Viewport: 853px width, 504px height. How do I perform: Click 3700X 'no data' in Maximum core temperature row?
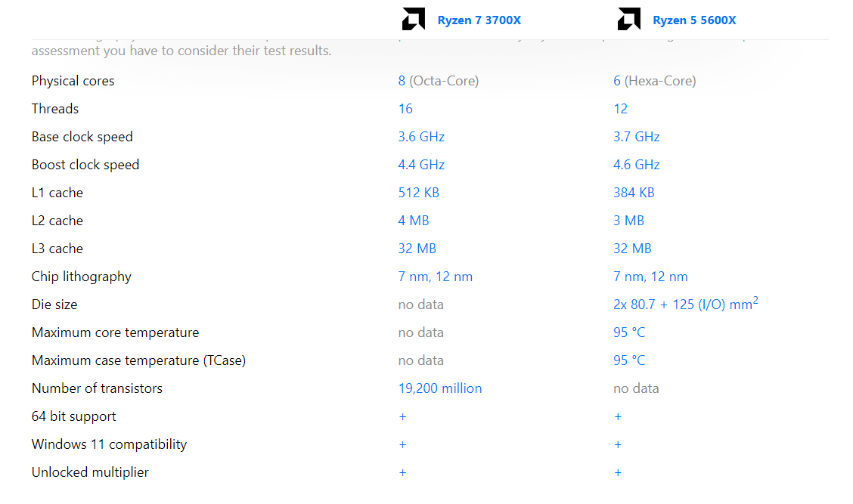421,332
